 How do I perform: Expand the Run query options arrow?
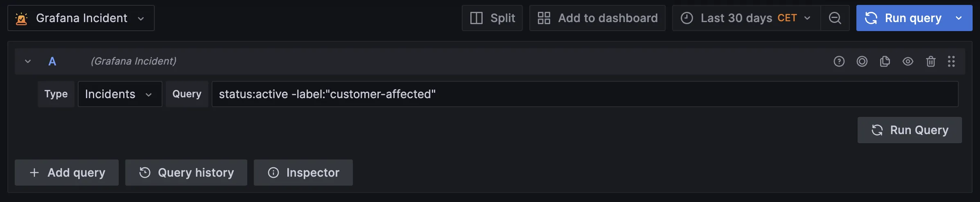pyautogui.click(x=958, y=18)
